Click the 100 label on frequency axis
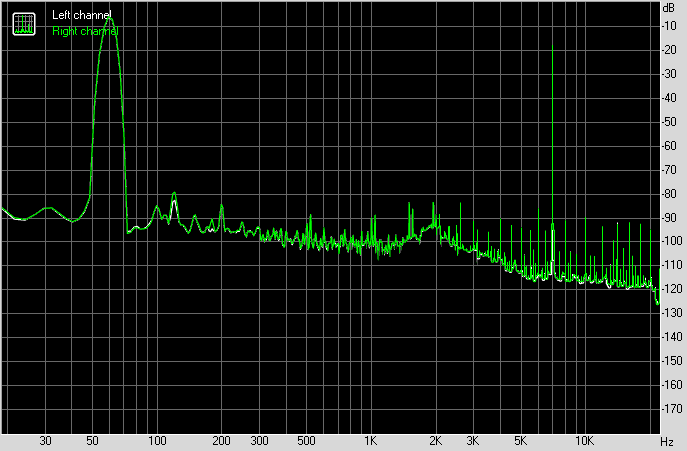The image size is (687, 451). [157, 440]
